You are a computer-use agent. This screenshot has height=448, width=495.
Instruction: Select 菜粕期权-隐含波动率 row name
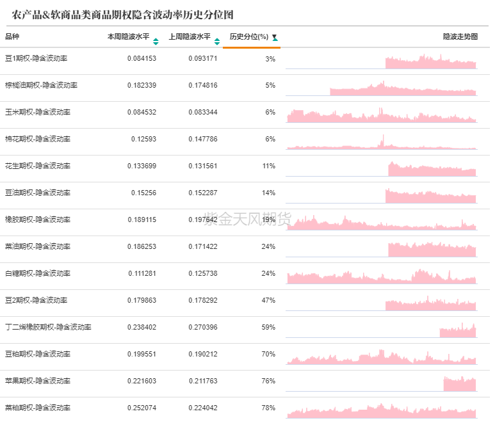[38, 408]
